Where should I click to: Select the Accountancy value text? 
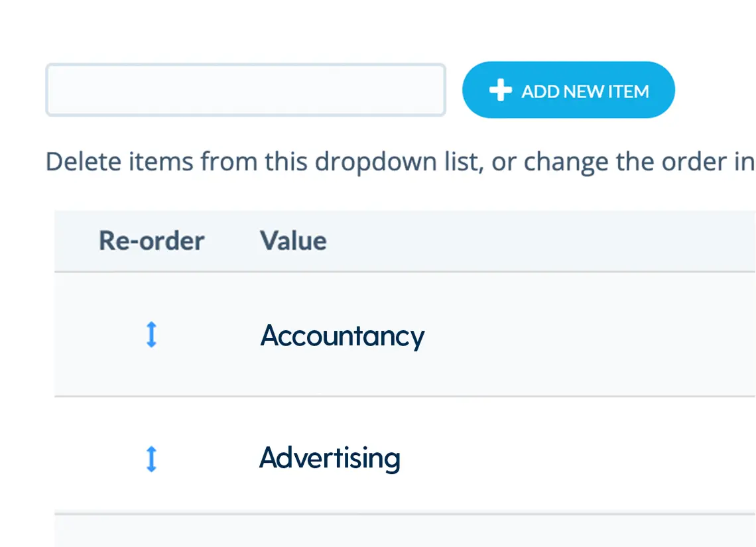click(342, 336)
